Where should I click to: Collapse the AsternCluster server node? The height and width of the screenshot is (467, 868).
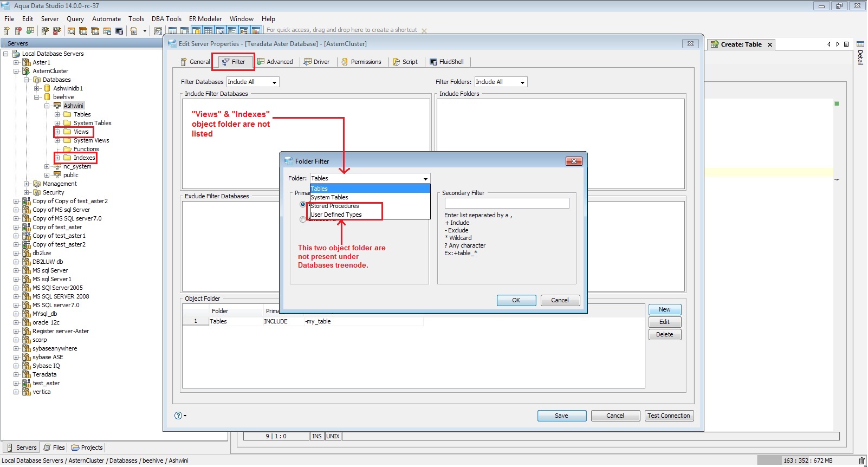click(16, 71)
